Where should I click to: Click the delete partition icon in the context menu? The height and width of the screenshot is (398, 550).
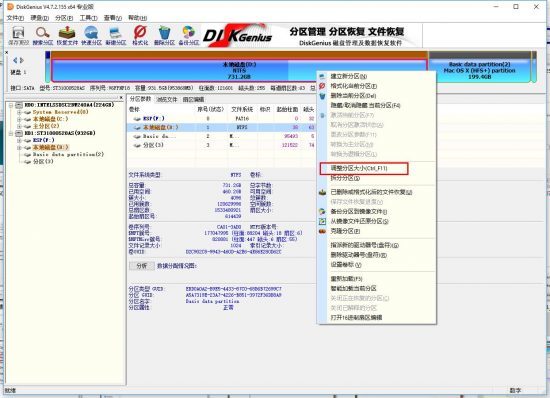322,96
